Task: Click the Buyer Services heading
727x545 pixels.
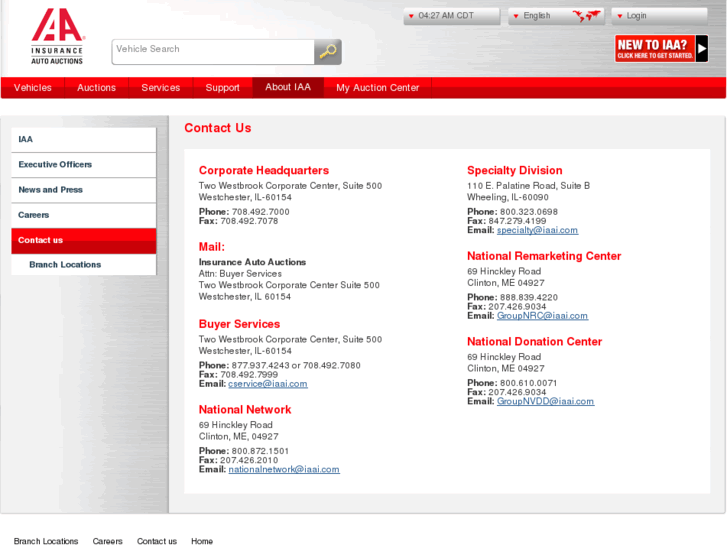Action: 239,324
